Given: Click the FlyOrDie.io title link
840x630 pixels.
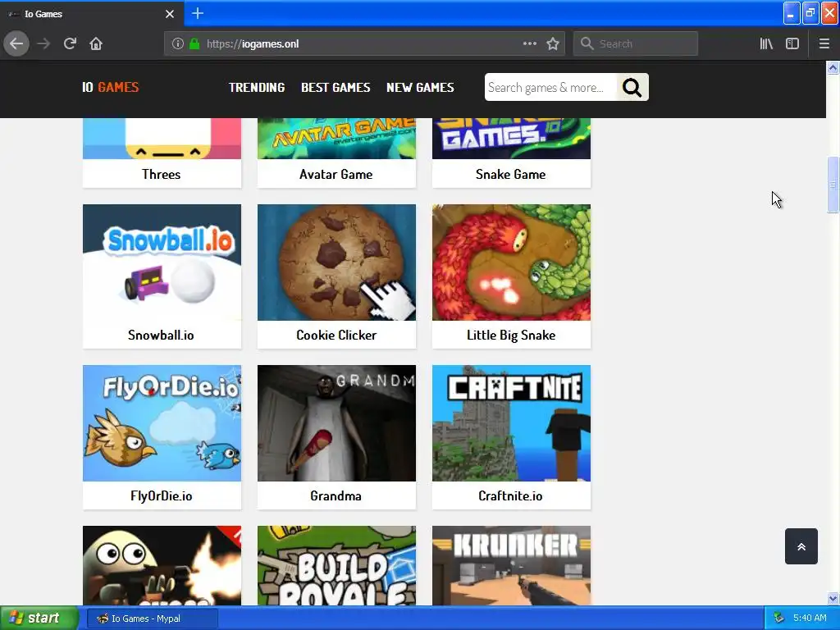Looking at the screenshot, I should point(162,496).
